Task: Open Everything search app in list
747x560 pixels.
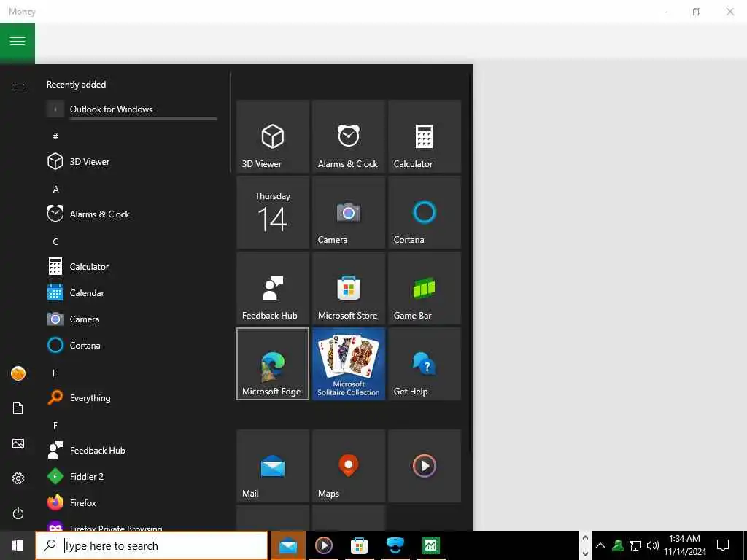Action: [133, 398]
